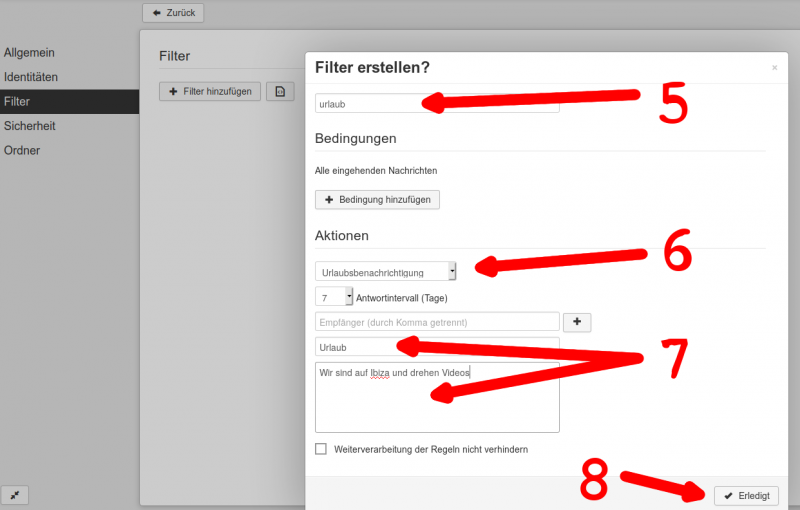
Task: Click the Erledigt button
Action: coord(746,496)
